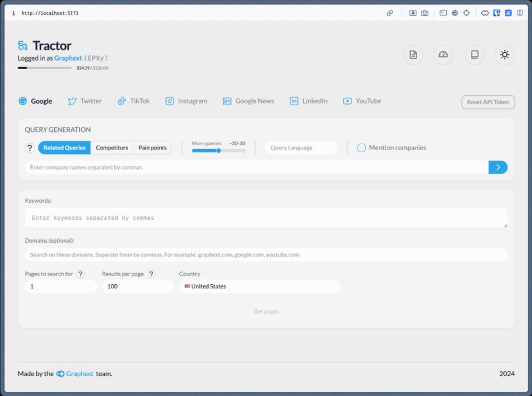The width and height of the screenshot is (532, 396).
Task: Focus the Keywords text area
Action: (266, 218)
